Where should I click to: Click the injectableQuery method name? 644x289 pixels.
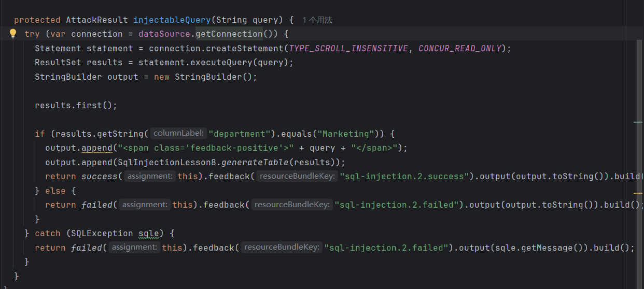coord(172,20)
